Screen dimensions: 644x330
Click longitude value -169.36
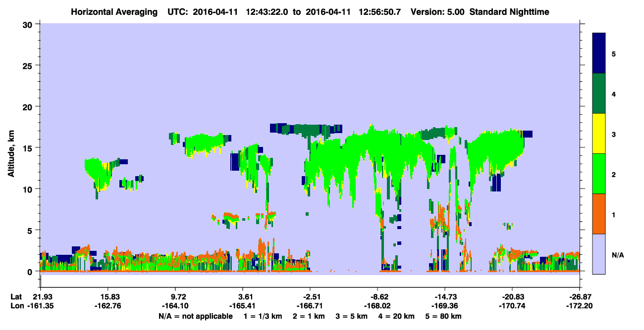point(445,306)
